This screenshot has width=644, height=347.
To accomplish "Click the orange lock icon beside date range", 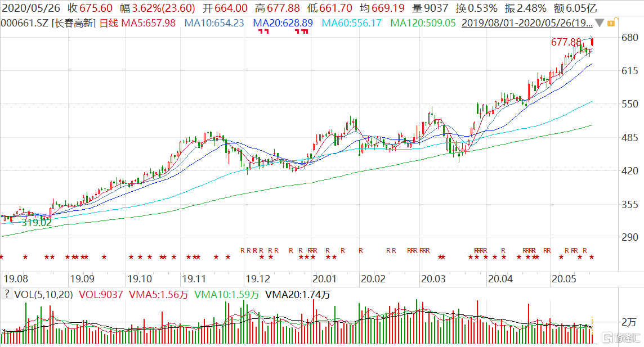I will (612, 23).
